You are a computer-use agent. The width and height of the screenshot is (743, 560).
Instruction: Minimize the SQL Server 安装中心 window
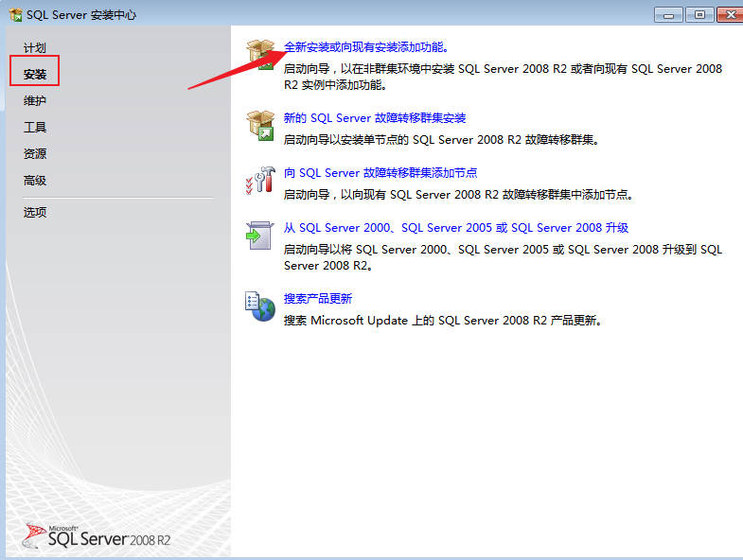(x=668, y=13)
